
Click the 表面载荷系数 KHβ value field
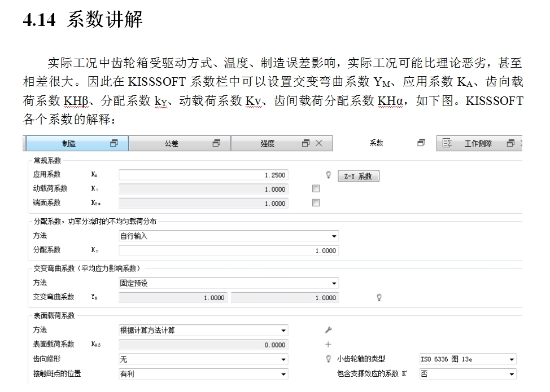coord(203,345)
